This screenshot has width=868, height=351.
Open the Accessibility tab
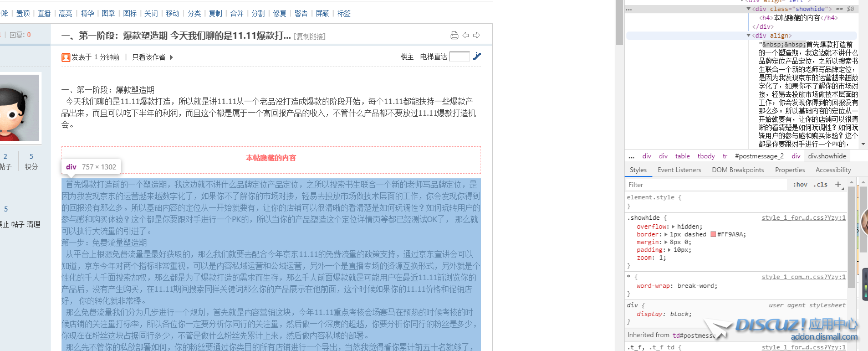[833, 170]
